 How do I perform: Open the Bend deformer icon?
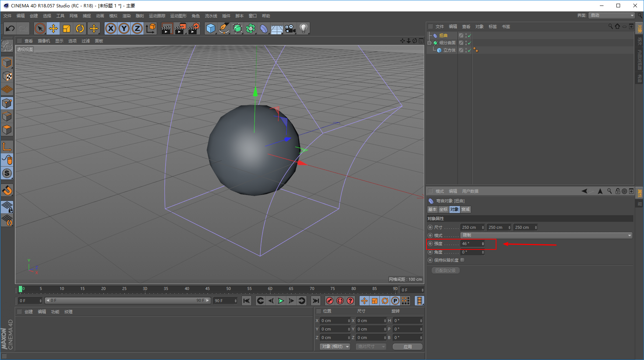264,28
